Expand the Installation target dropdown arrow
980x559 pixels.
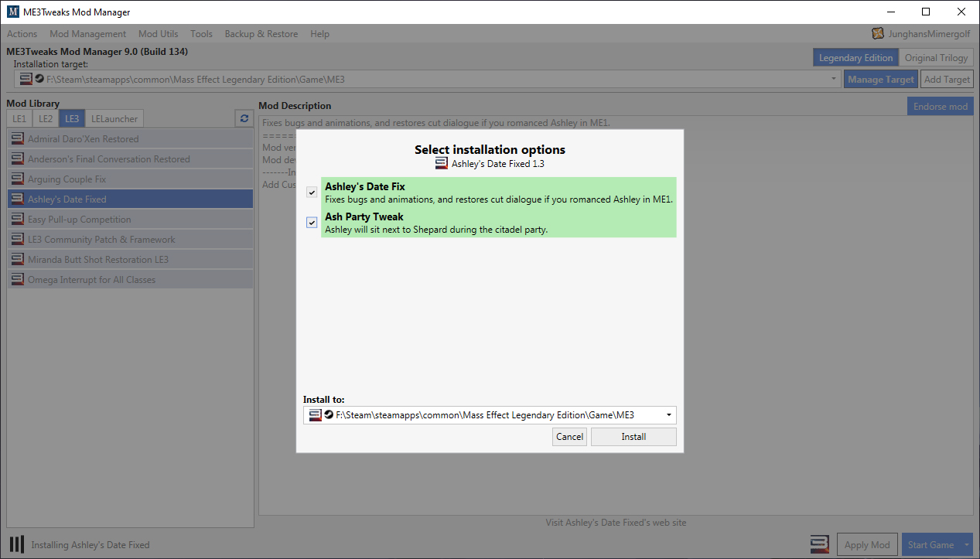pos(834,79)
